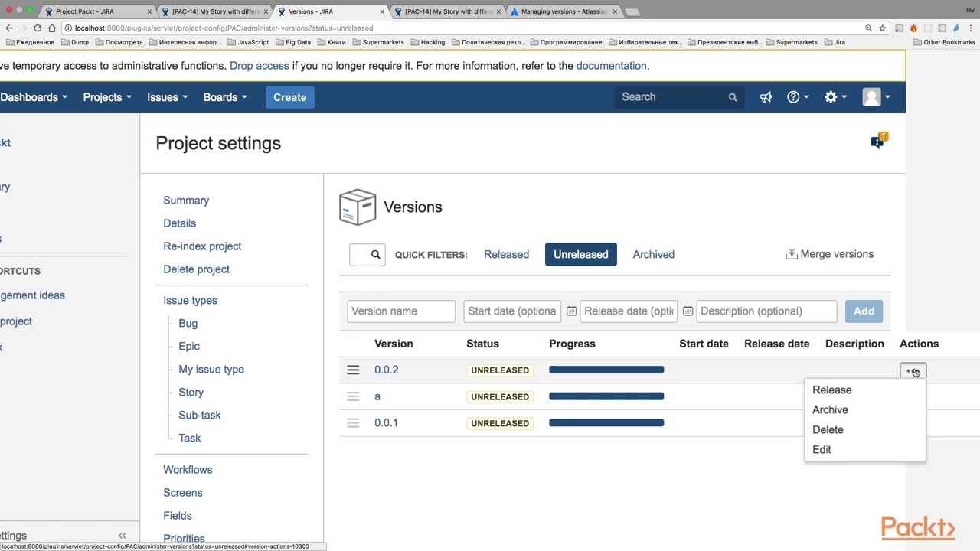The image size is (980, 551).
Task: Click progress bar of version 0.0.1
Action: [606, 422]
